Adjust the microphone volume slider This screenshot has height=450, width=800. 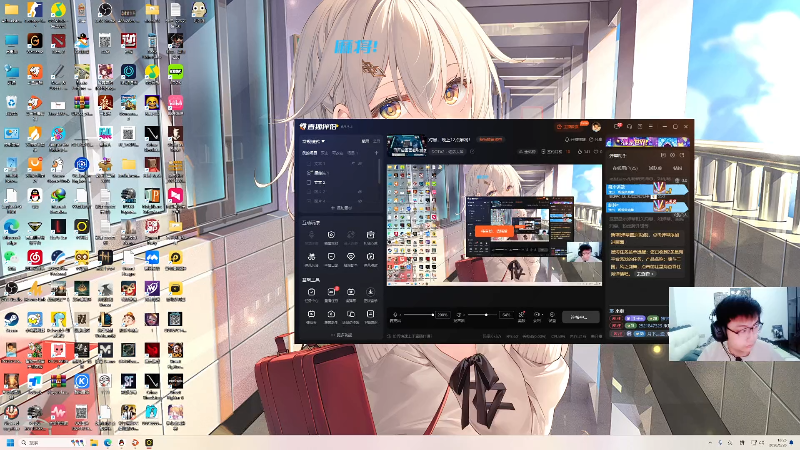pos(418,315)
